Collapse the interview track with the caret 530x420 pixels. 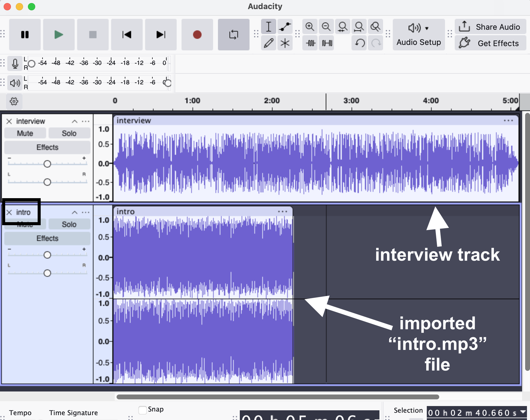[75, 121]
